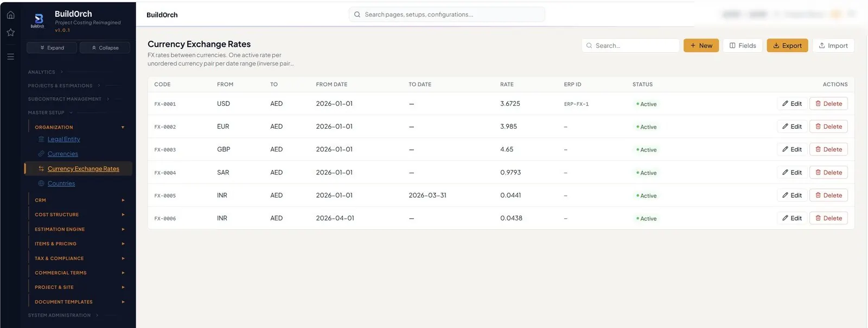Click the Currency Exchange Rates swap icon
The height and width of the screenshot is (328, 868).
click(41, 169)
